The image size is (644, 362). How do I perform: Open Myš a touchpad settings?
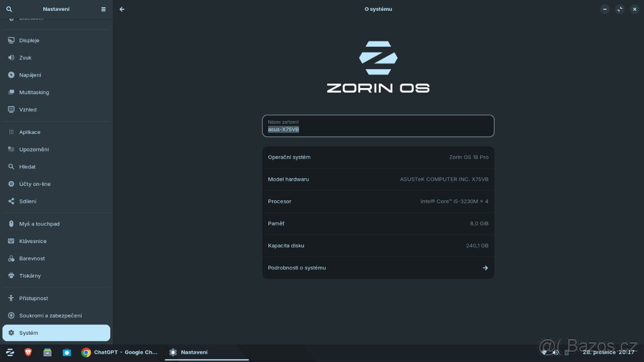(x=56, y=224)
